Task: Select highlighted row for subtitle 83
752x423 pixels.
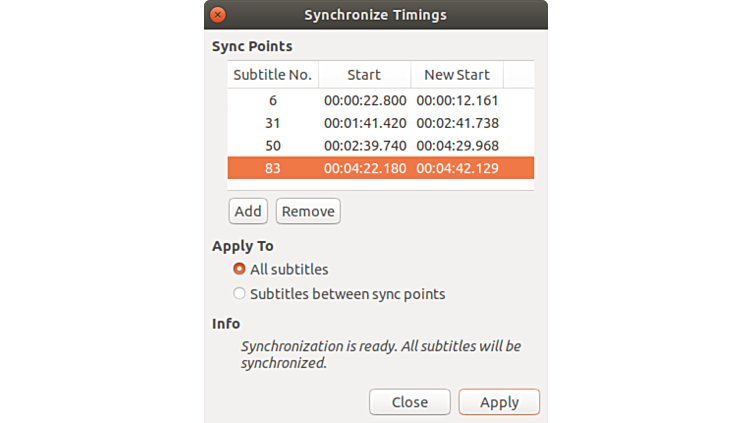Action: click(x=273, y=168)
